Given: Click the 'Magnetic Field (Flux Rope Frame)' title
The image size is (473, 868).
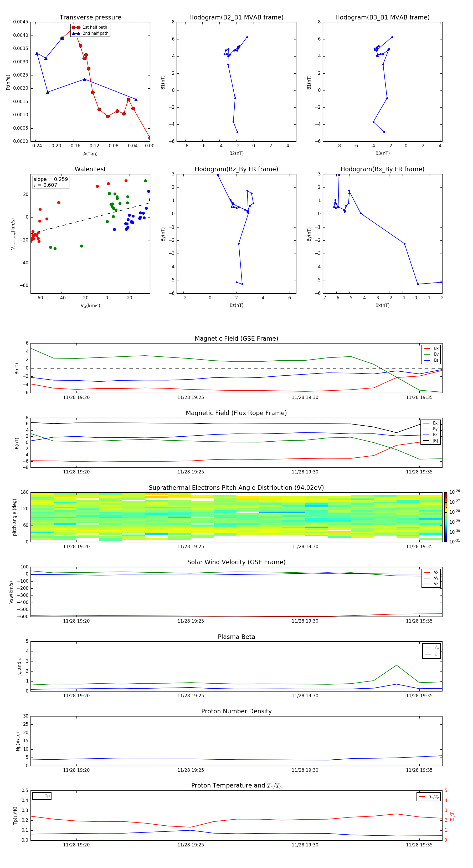Looking at the screenshot, I should [236, 413].
